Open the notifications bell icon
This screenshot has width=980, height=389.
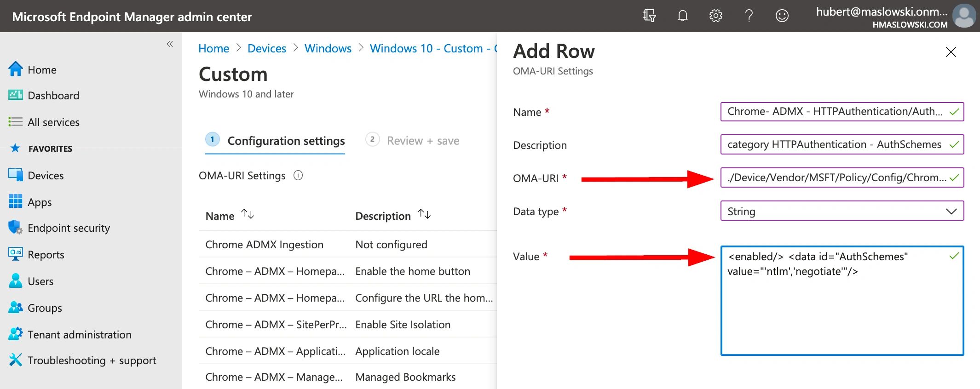pyautogui.click(x=682, y=16)
